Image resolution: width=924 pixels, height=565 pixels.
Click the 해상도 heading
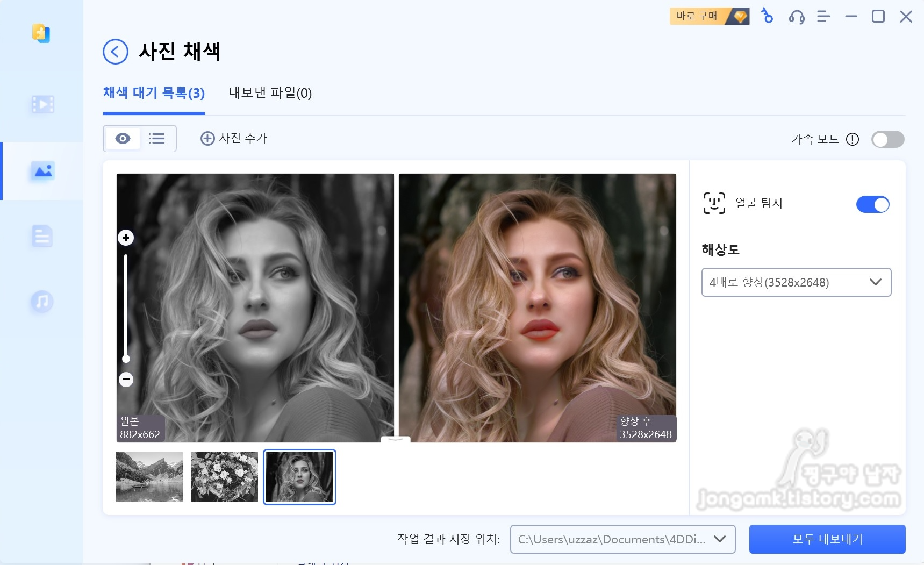tap(720, 249)
